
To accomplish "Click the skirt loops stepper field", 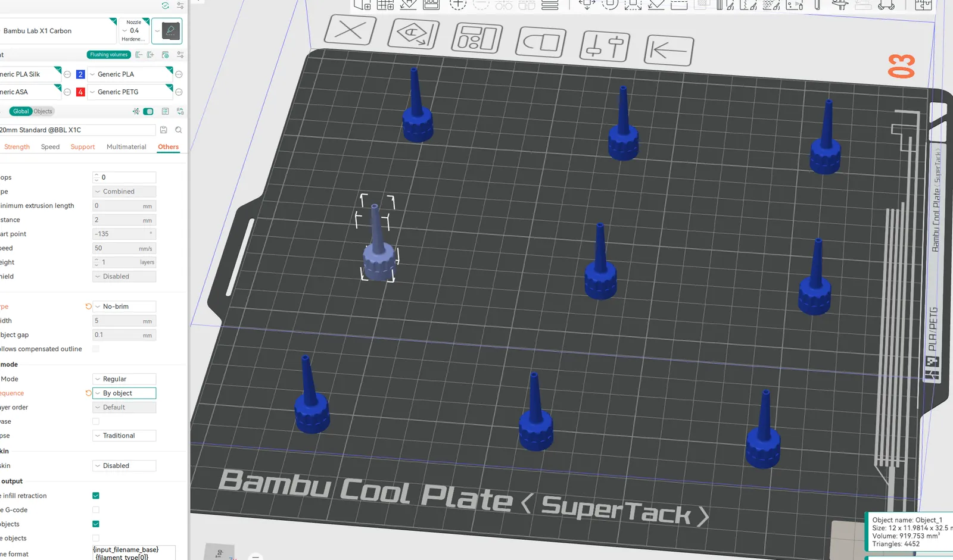I will (124, 177).
